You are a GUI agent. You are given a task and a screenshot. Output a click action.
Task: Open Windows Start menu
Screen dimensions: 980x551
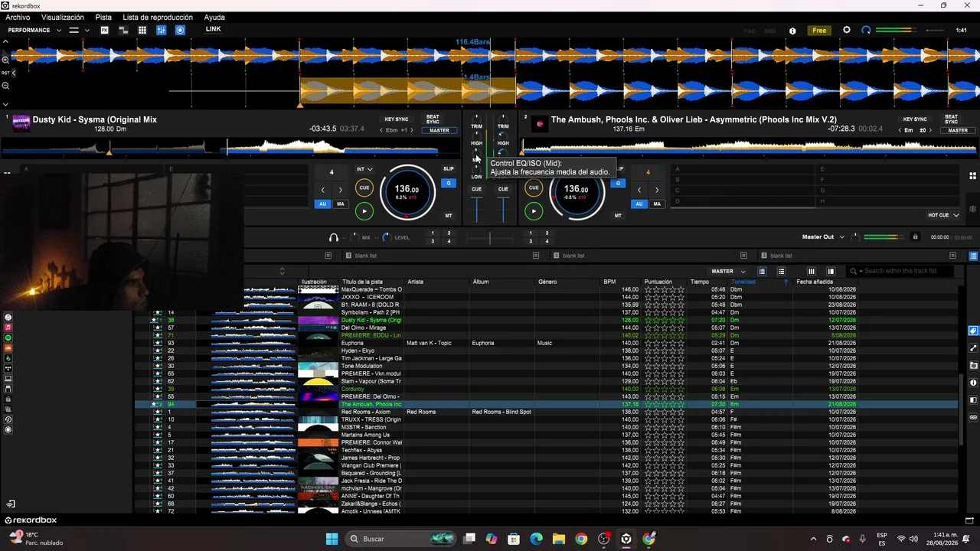point(332,539)
